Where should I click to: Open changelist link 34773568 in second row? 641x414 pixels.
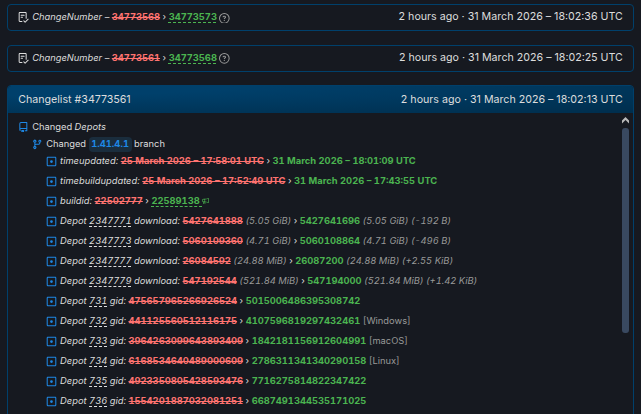(x=193, y=58)
